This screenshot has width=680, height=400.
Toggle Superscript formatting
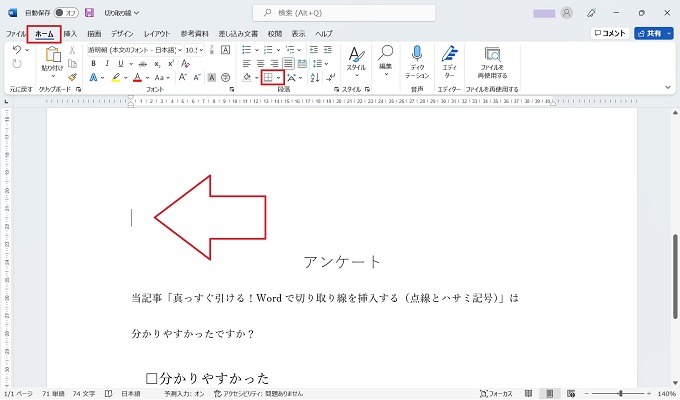point(171,64)
